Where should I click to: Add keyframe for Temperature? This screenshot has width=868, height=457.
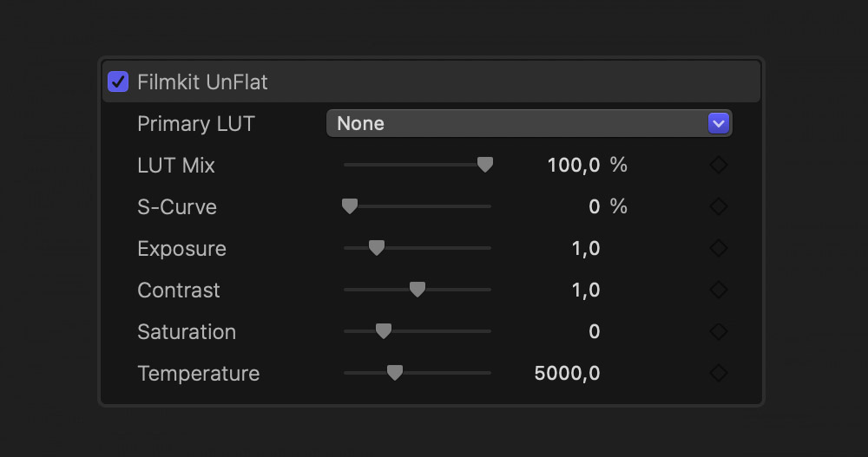coord(719,373)
